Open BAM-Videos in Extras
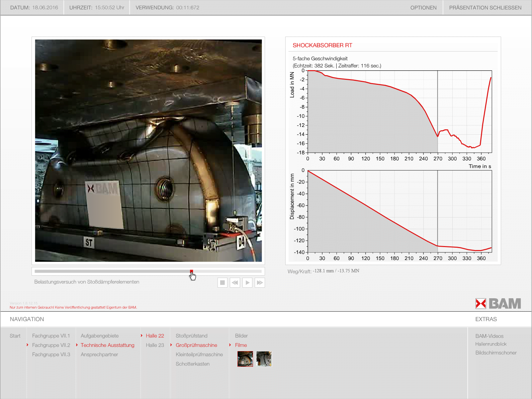Image resolution: width=532 pixels, height=399 pixels. (489, 336)
